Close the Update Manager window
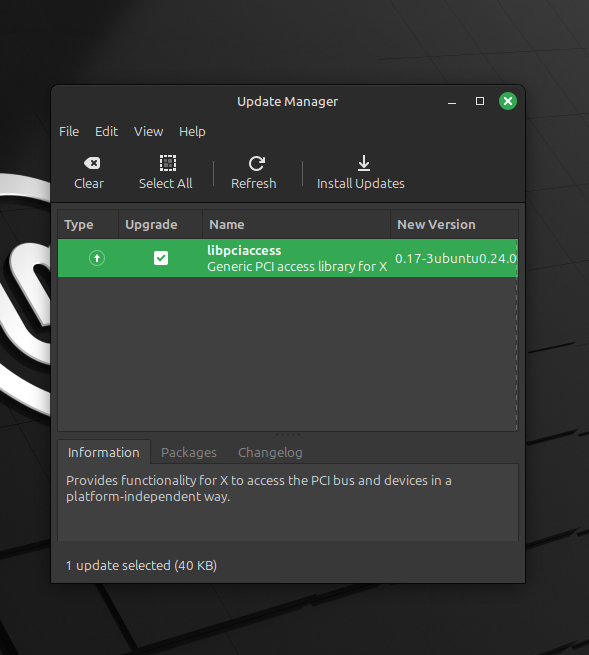This screenshot has height=655, width=589. pyautogui.click(x=508, y=101)
